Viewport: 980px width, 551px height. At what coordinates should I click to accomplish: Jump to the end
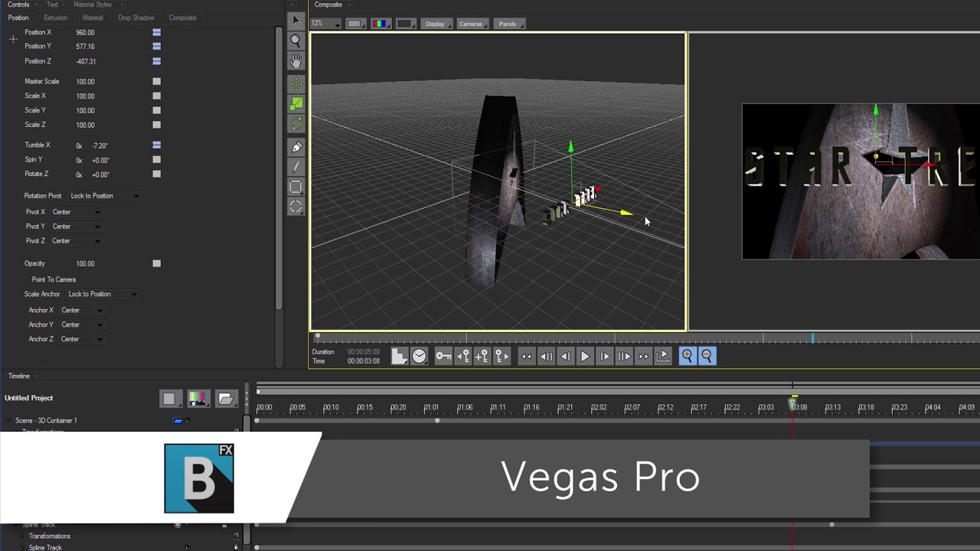pyautogui.click(x=643, y=356)
